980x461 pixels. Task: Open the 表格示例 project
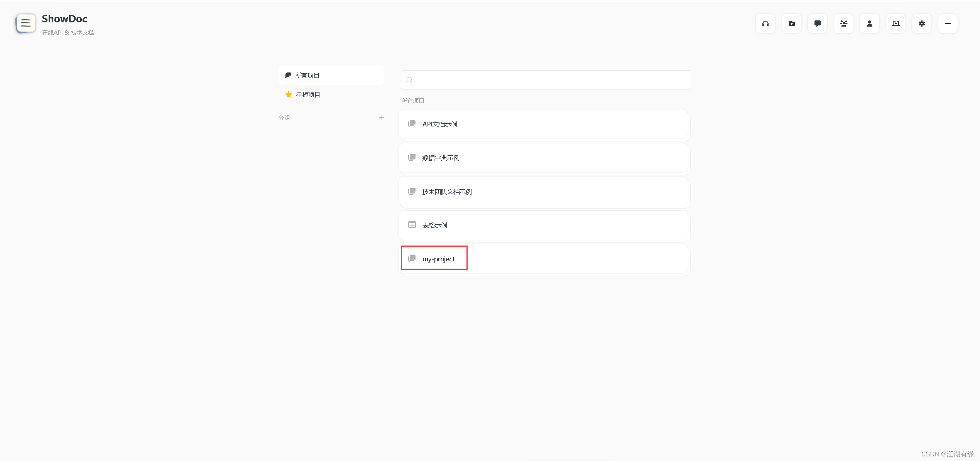pyautogui.click(x=544, y=225)
